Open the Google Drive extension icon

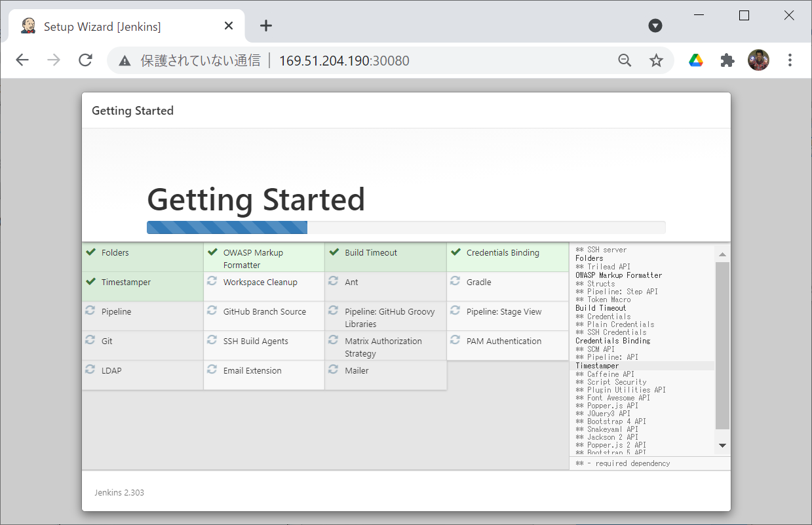point(696,60)
